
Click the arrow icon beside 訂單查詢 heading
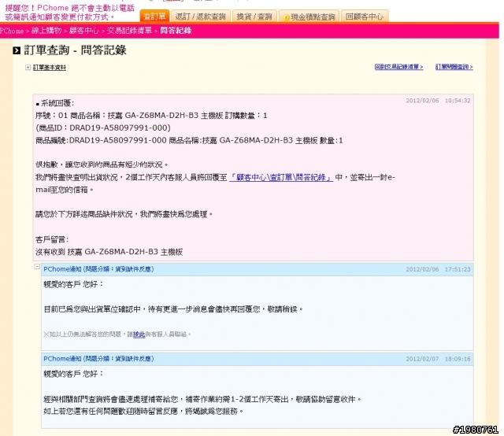click(x=17, y=50)
